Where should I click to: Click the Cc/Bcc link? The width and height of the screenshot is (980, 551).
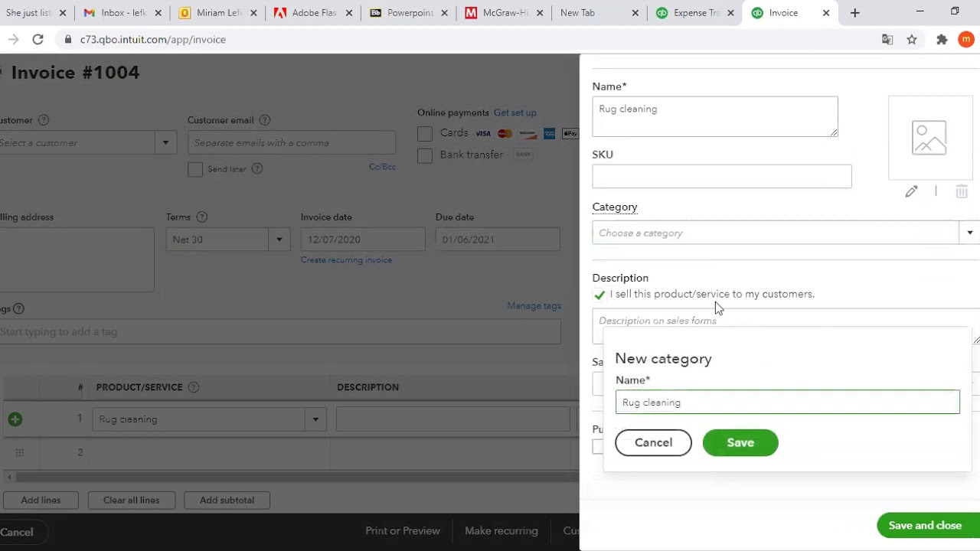(x=382, y=167)
